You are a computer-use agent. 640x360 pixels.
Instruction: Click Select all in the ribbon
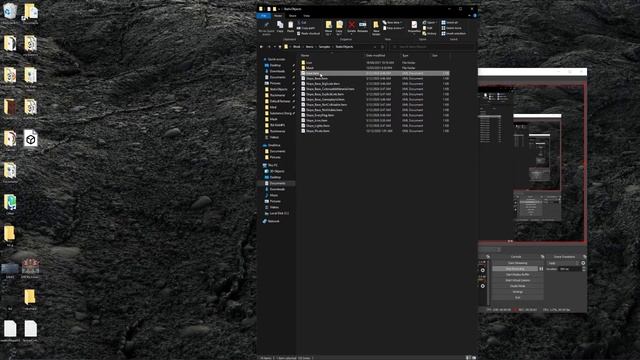(450, 22)
